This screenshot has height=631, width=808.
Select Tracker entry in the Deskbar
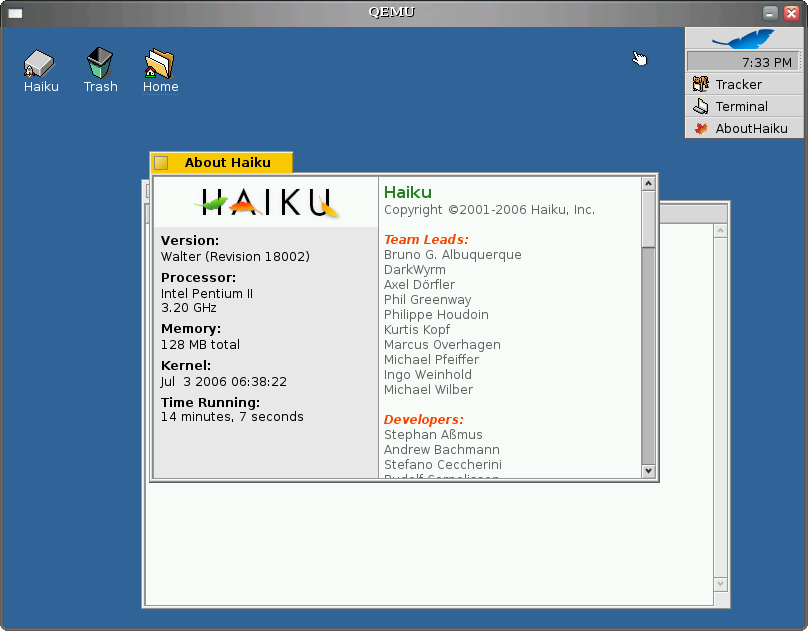click(x=744, y=84)
